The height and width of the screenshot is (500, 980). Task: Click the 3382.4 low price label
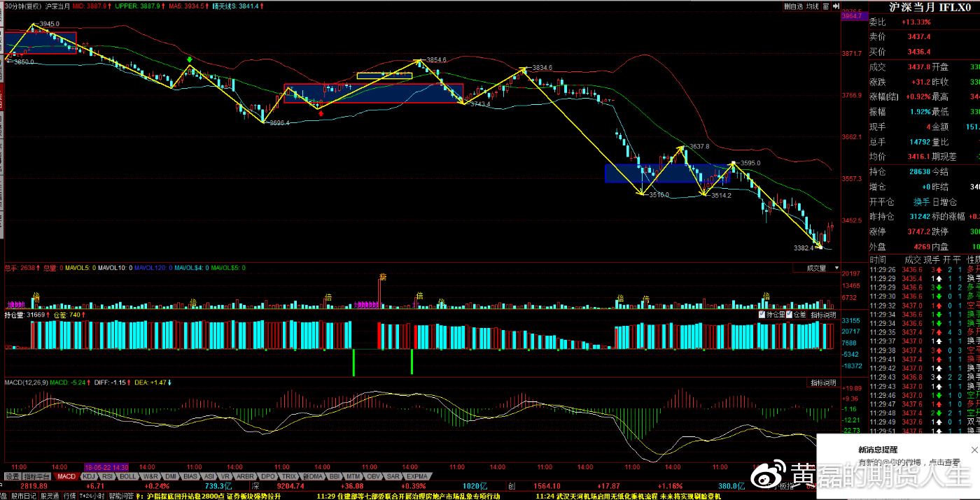[x=804, y=248]
